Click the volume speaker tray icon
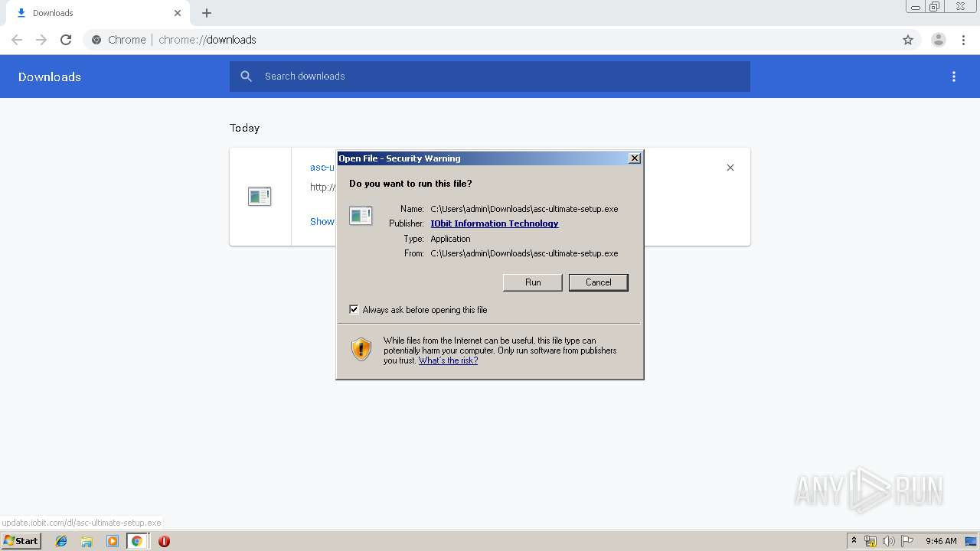The height and width of the screenshot is (551, 980). click(889, 541)
